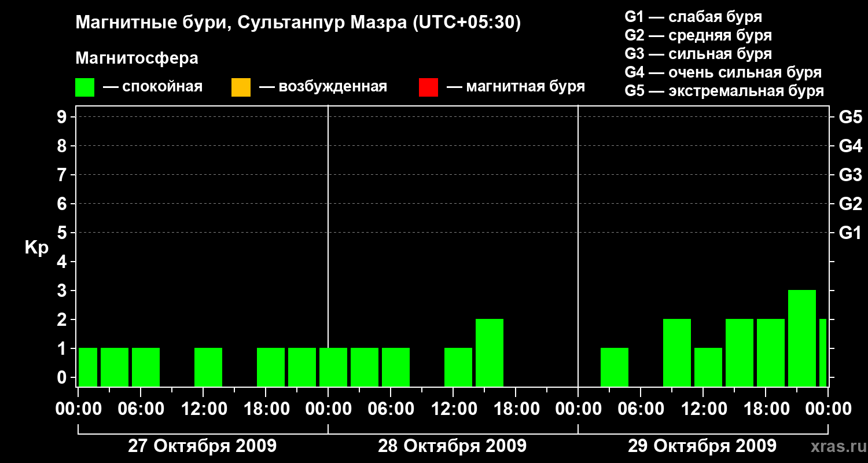Click the '06:00' tick label for 27 October
Image resolution: width=868 pixels, height=463 pixels.
click(141, 409)
